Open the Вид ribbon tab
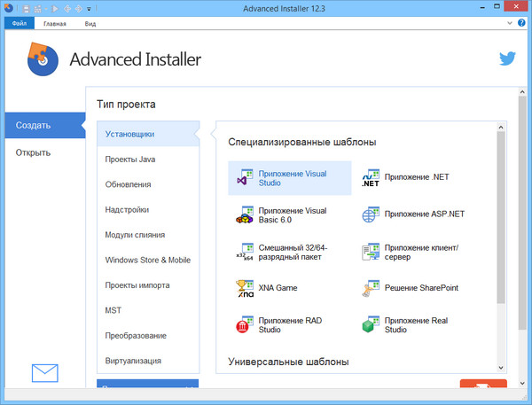 (90, 24)
